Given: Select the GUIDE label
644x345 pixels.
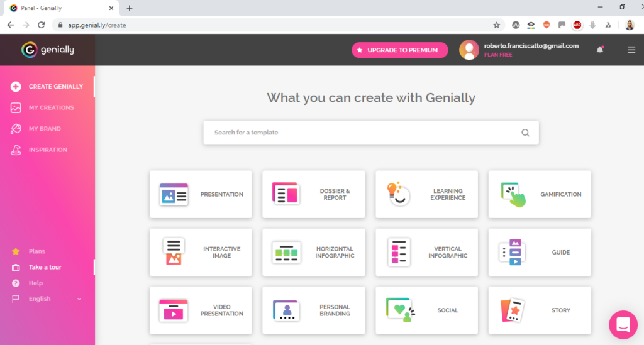Looking at the screenshot, I should click(560, 252).
